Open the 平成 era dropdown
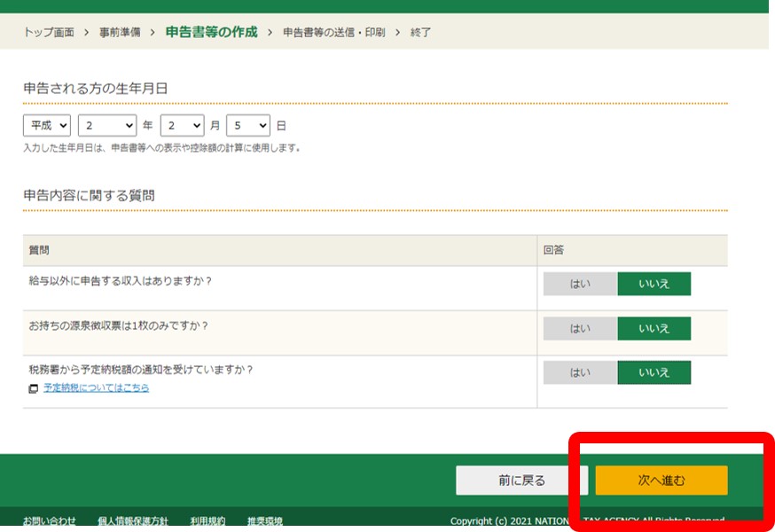Screen dimensions: 775x532 (47, 126)
